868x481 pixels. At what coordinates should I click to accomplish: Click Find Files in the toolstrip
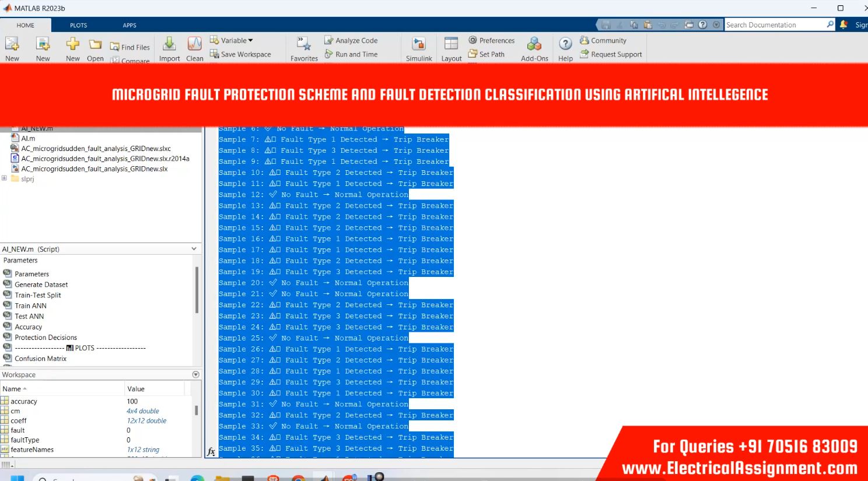(130, 47)
